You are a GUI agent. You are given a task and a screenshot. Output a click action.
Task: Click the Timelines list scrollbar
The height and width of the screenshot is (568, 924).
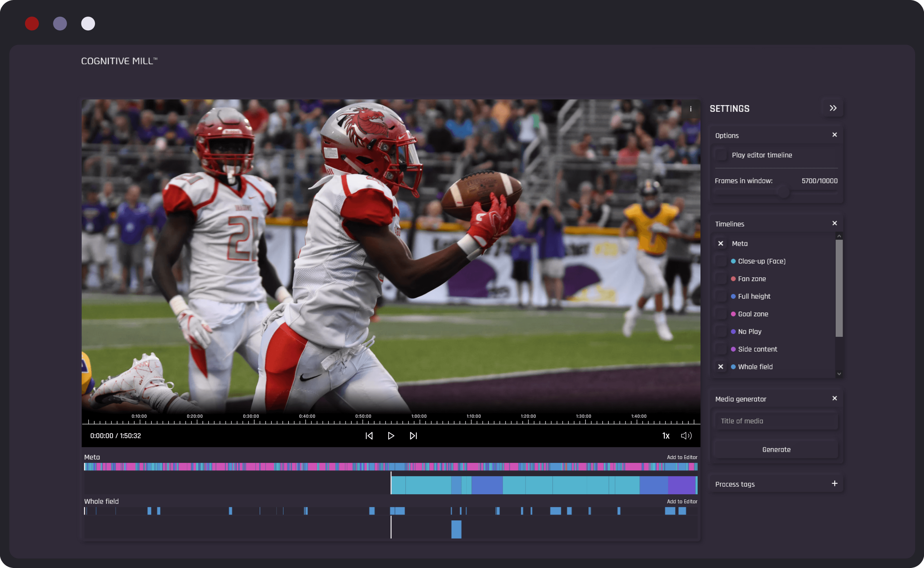839,285
